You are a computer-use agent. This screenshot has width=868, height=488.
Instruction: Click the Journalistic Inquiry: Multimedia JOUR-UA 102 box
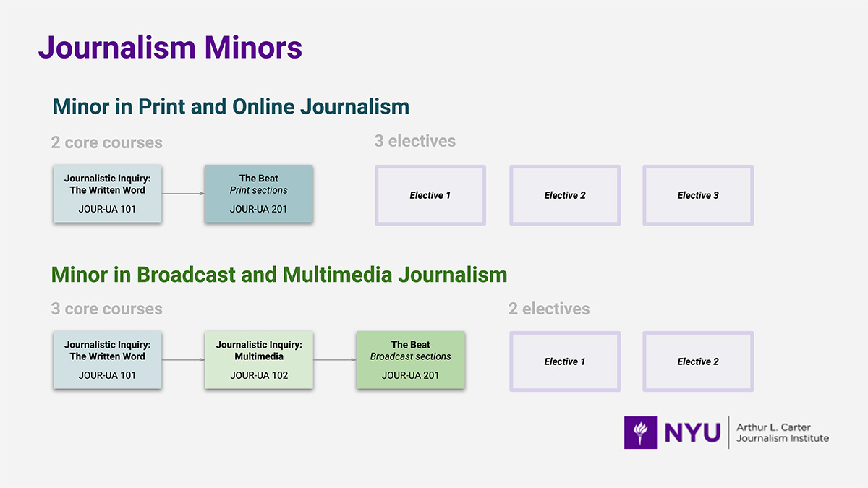[258, 360]
